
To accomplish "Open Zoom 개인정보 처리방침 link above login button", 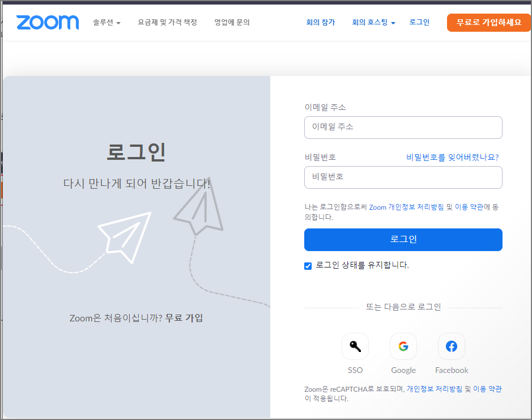I will pyautogui.click(x=406, y=207).
